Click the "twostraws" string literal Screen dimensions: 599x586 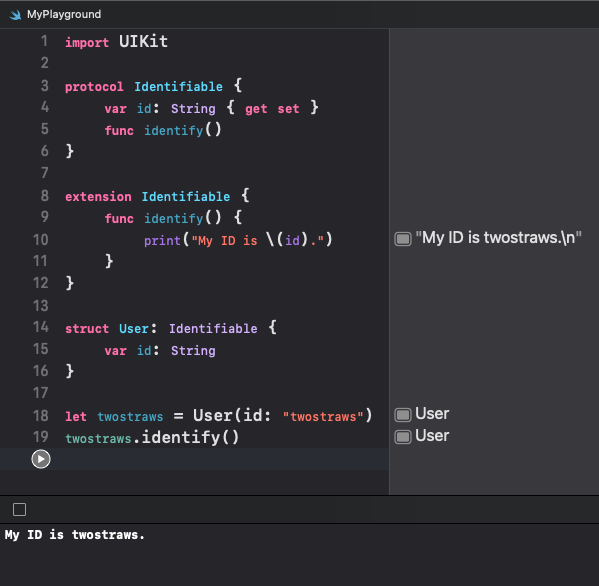pos(323,416)
